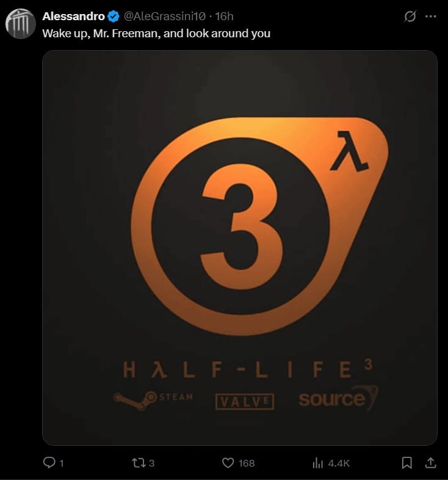Open the three-dot more options menu
This screenshot has width=448, height=480.
430,16
